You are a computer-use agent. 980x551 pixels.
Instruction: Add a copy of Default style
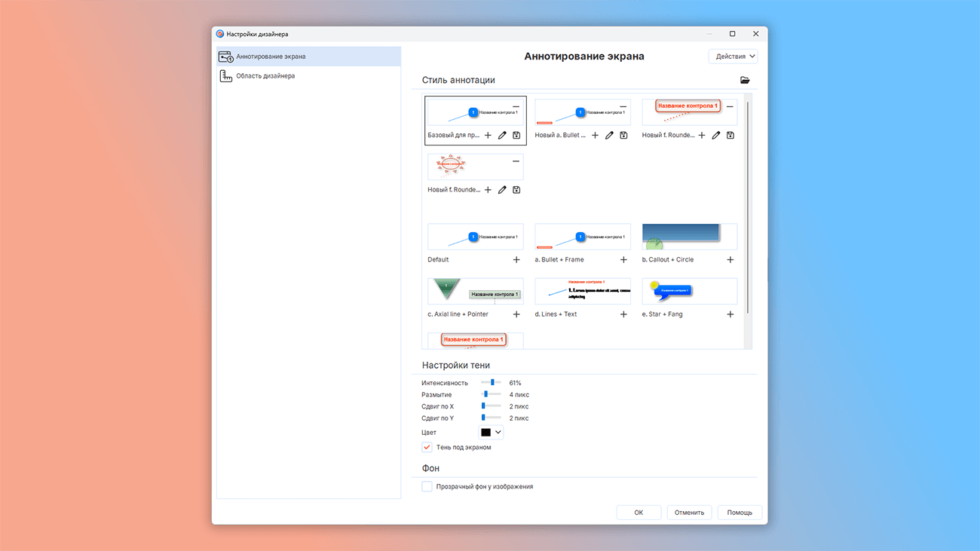[516, 260]
